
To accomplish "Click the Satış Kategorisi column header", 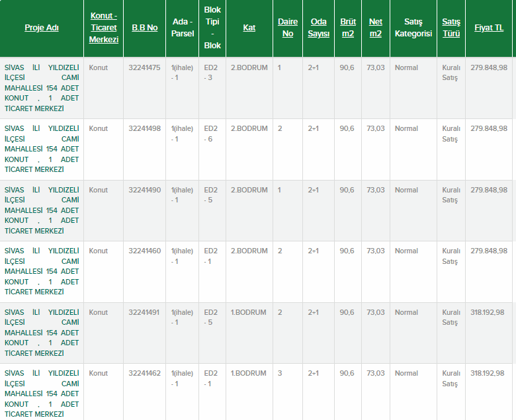I will 413,28.
